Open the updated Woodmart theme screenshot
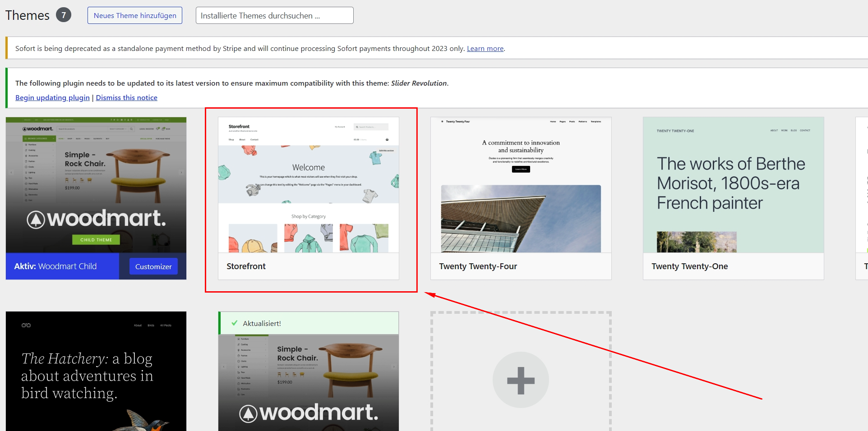This screenshot has width=868, height=431. [309, 382]
